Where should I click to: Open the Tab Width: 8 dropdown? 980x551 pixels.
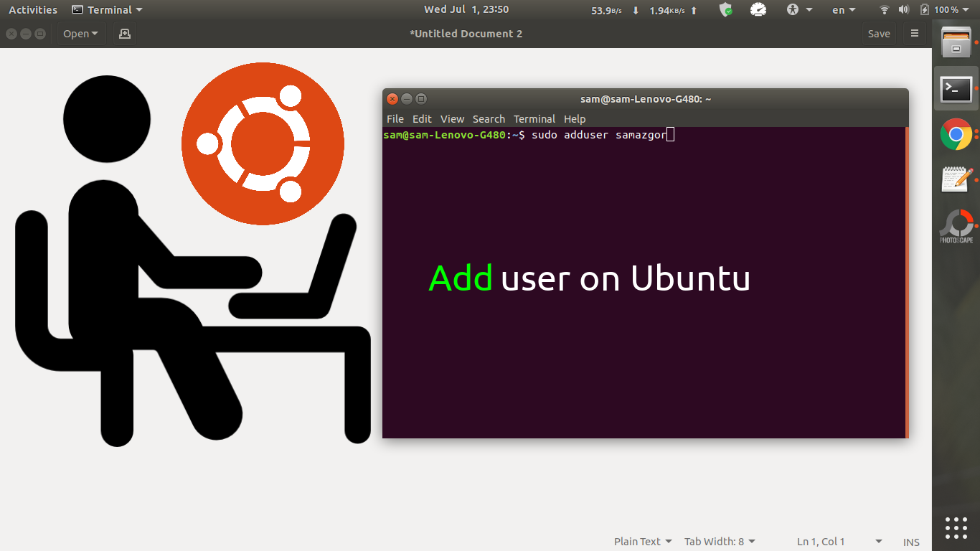coord(719,541)
